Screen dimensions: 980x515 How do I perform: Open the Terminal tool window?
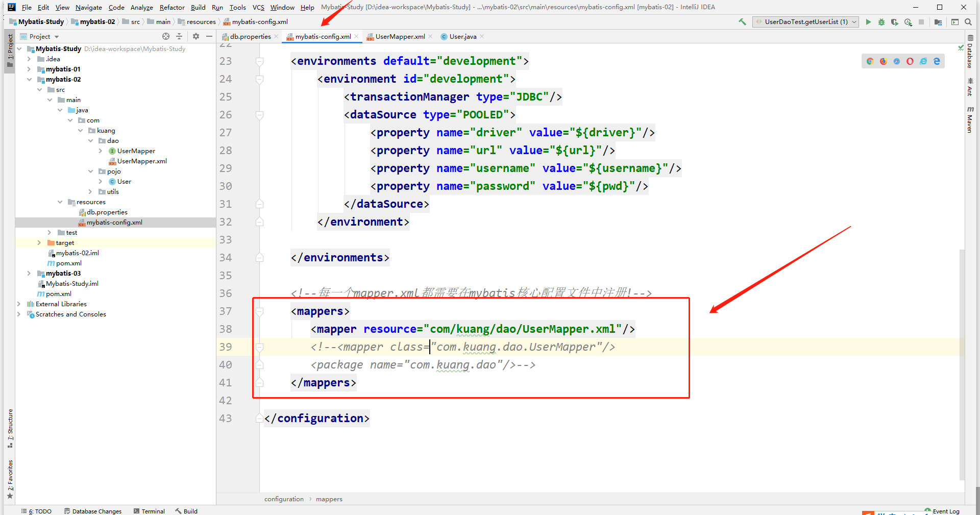pos(149,511)
